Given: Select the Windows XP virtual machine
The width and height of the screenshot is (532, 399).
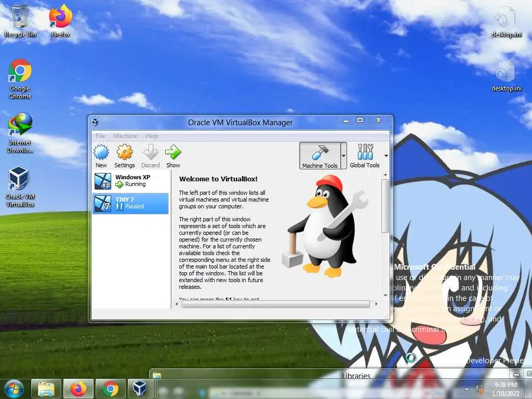Looking at the screenshot, I should (130, 181).
